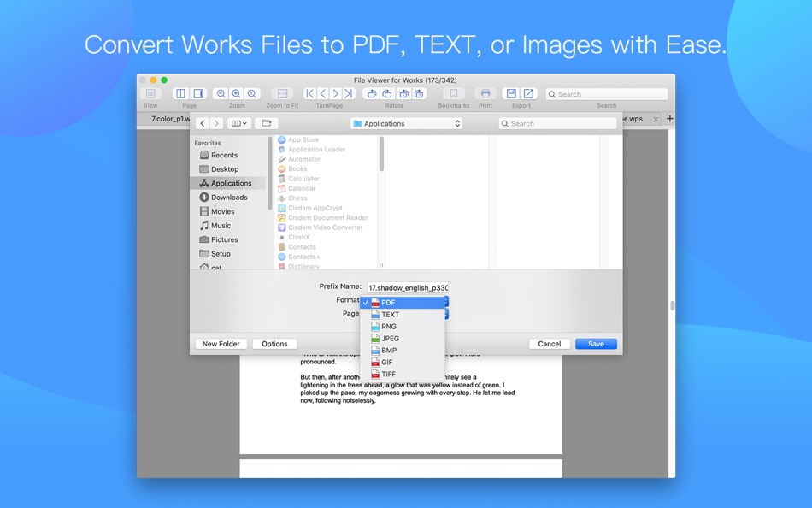
Task: Choose GIF in the Format menu
Action: pos(403,363)
